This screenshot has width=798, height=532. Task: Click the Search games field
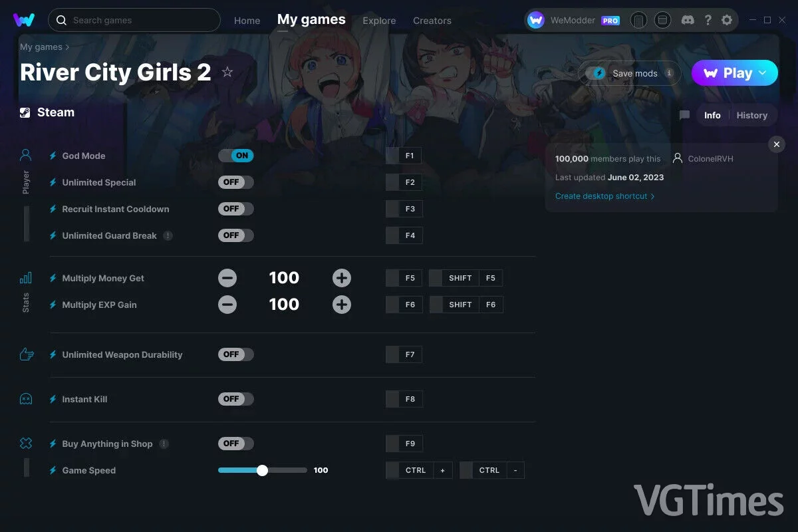tap(134, 20)
